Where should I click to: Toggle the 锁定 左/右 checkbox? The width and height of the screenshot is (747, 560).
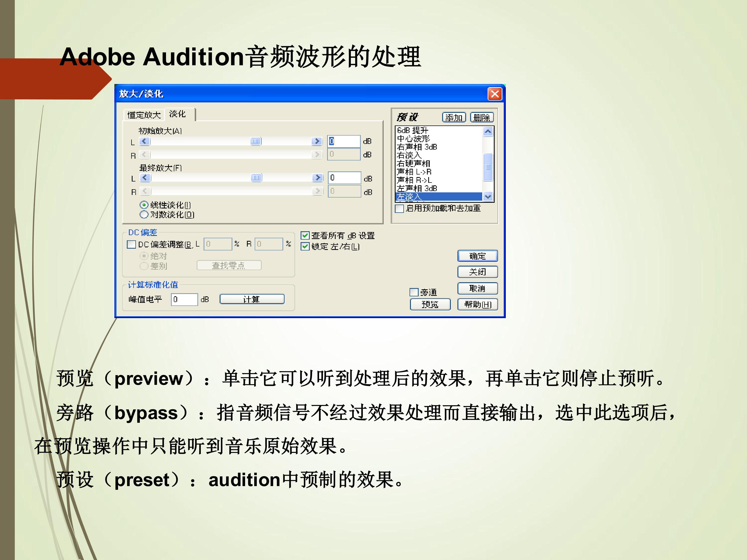click(305, 246)
